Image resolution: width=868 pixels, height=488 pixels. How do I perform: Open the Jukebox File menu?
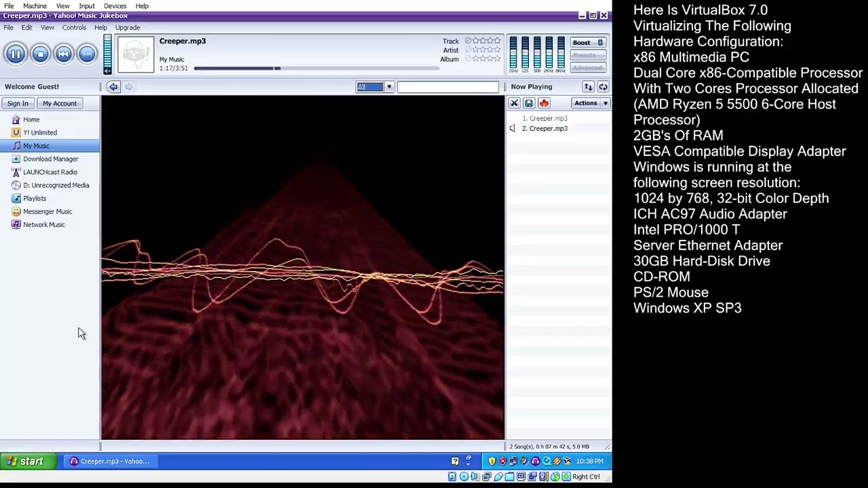[x=8, y=28]
